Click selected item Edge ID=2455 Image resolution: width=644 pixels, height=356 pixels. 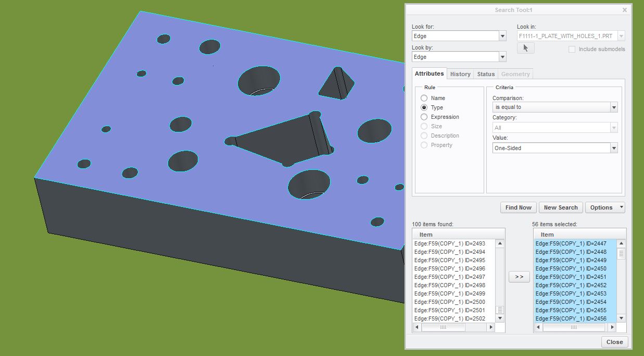(x=575, y=310)
